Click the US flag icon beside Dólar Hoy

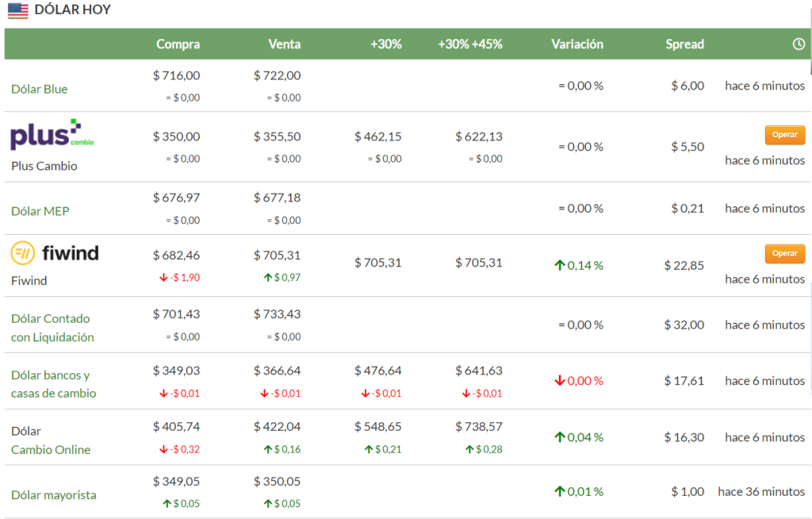click(17, 10)
